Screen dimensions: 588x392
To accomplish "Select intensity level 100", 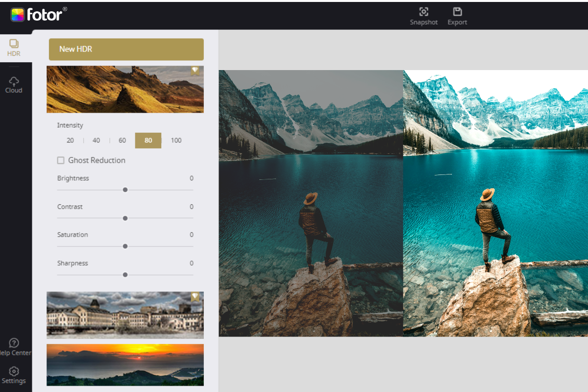I will [176, 140].
